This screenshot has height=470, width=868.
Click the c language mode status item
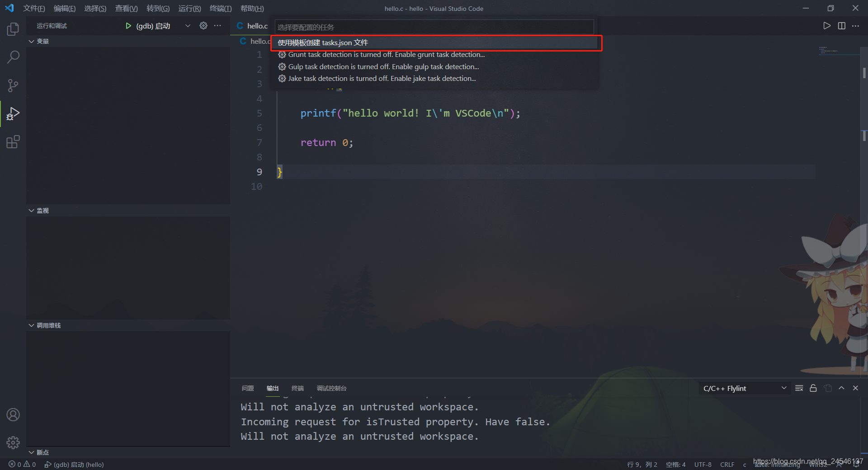[x=745, y=465]
